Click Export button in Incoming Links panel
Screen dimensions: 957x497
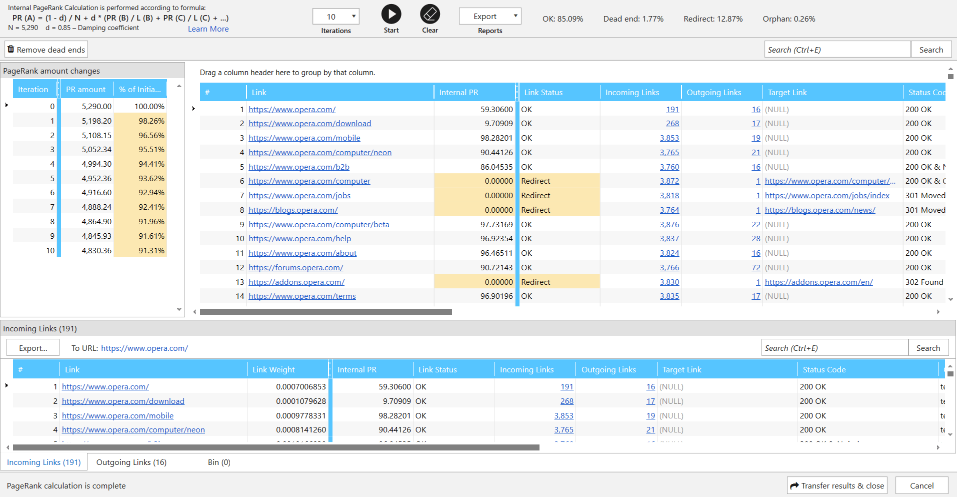tap(33, 348)
